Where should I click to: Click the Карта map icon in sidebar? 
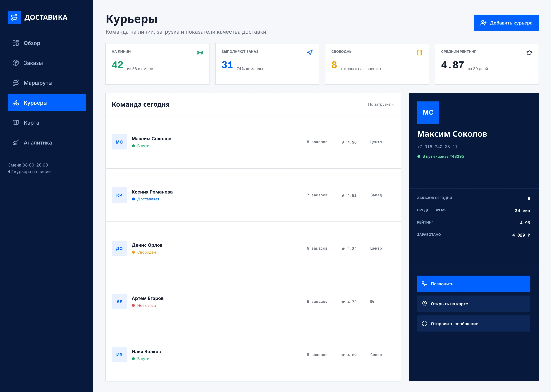tap(16, 123)
